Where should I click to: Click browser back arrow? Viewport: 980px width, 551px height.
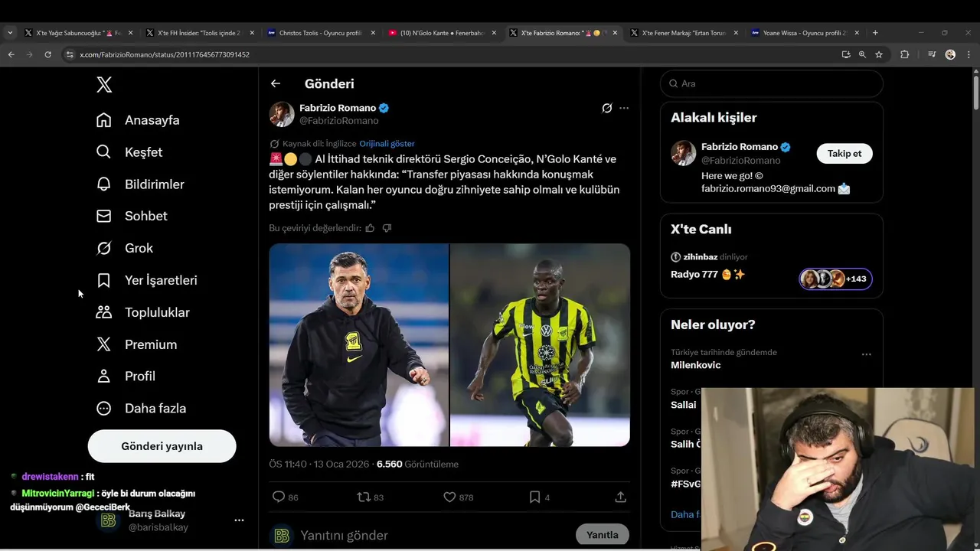(11, 54)
